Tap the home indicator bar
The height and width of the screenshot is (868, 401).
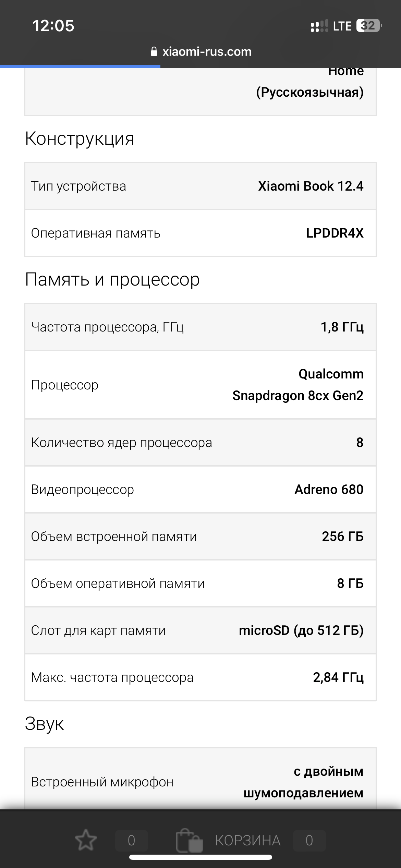200,857
